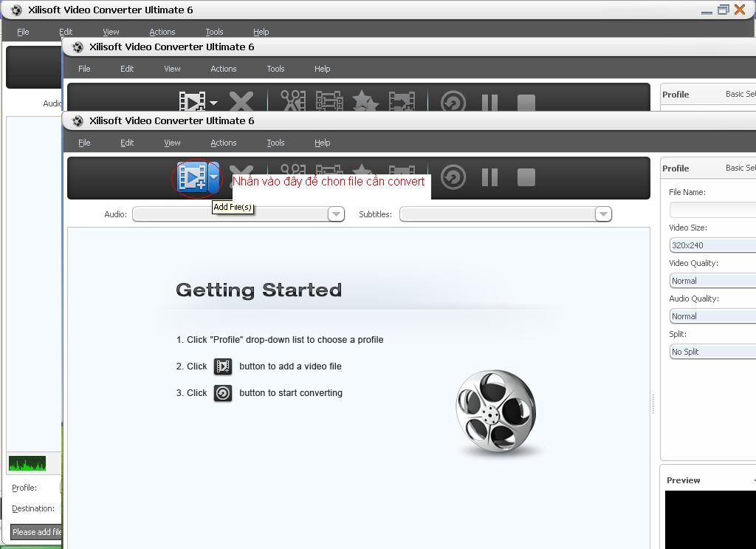Image resolution: width=756 pixels, height=549 pixels.
Task: Open Actions menu in middle window
Action: (223, 69)
